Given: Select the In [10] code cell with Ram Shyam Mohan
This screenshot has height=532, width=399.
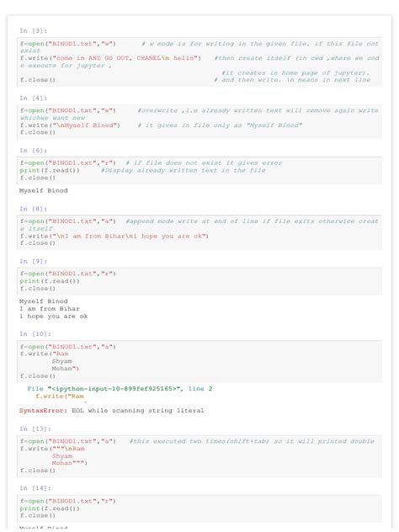Looking at the screenshot, I should point(199,361).
